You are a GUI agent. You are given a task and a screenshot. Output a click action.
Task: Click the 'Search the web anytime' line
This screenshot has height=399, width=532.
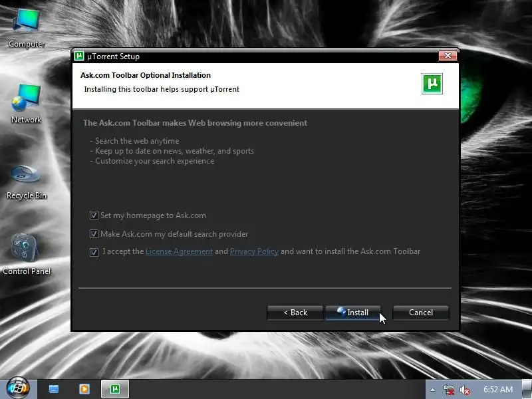tap(135, 141)
